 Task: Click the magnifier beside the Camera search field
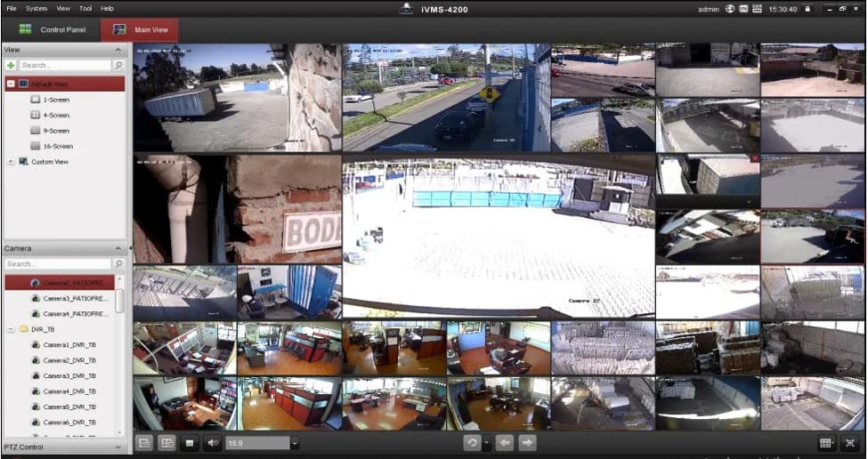[118, 264]
